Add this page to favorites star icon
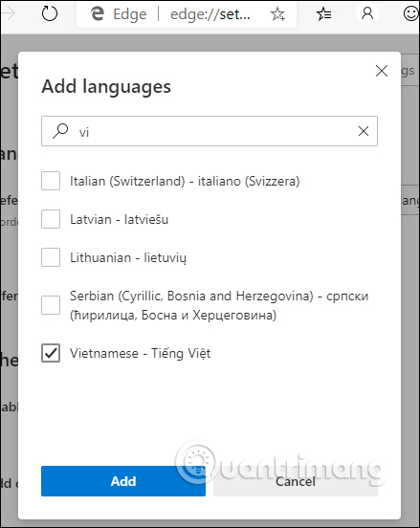 click(x=277, y=14)
